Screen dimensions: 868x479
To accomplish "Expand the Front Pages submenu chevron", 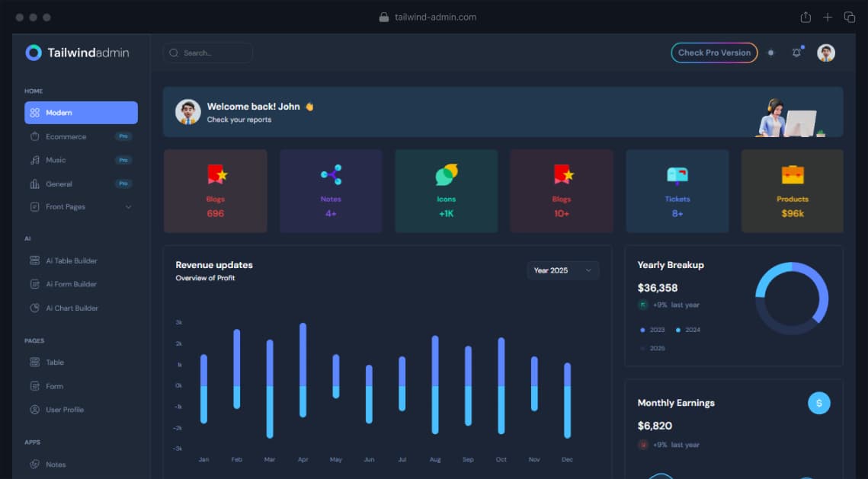I will tap(128, 207).
